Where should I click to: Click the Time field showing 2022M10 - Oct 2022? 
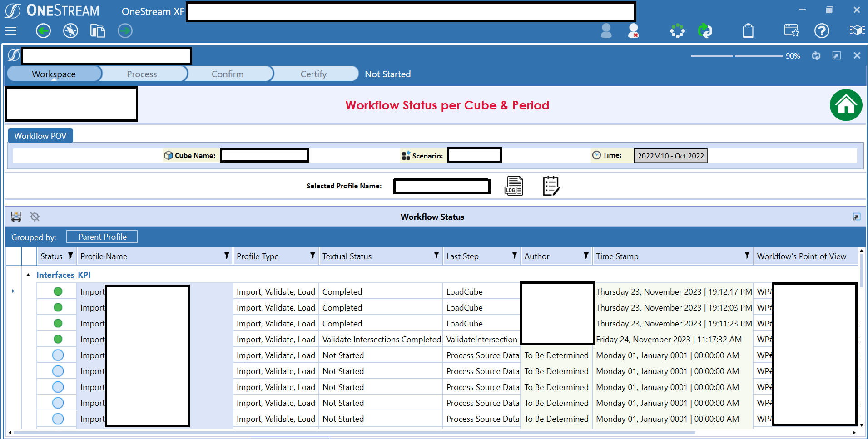click(x=670, y=155)
